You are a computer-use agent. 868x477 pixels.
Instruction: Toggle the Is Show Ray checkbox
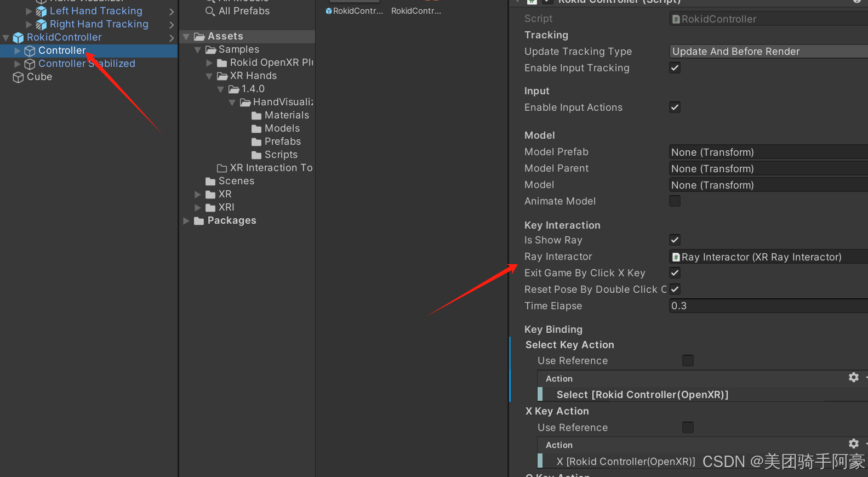(x=675, y=240)
